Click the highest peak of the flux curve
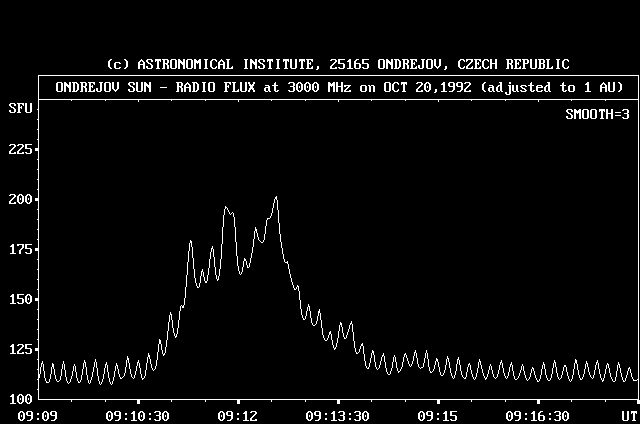This screenshot has width=640, height=424. (x=275, y=198)
